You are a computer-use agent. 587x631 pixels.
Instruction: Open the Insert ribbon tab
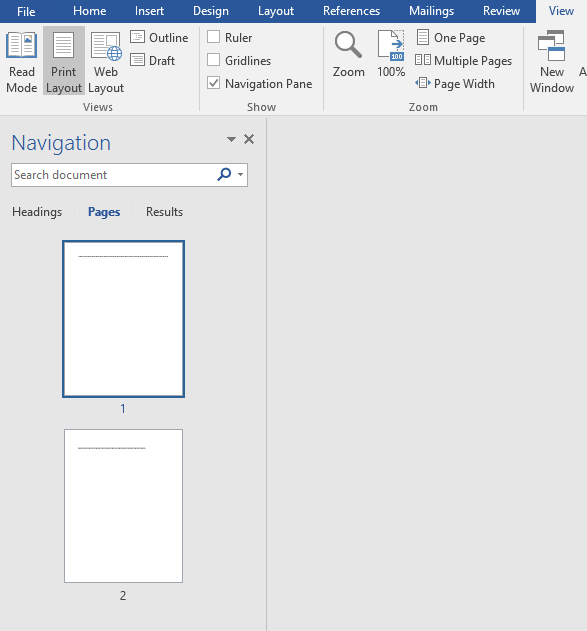[x=149, y=11]
